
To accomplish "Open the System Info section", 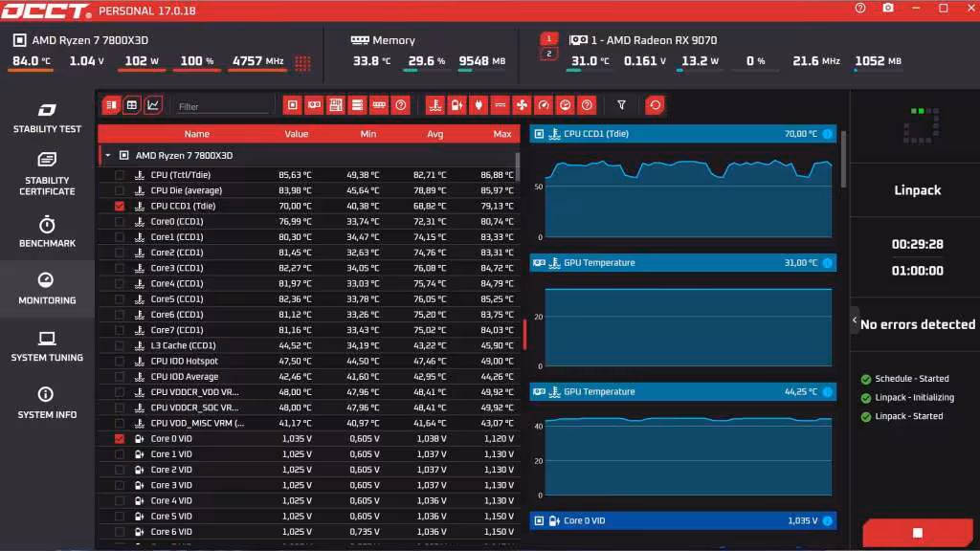I will tap(47, 403).
